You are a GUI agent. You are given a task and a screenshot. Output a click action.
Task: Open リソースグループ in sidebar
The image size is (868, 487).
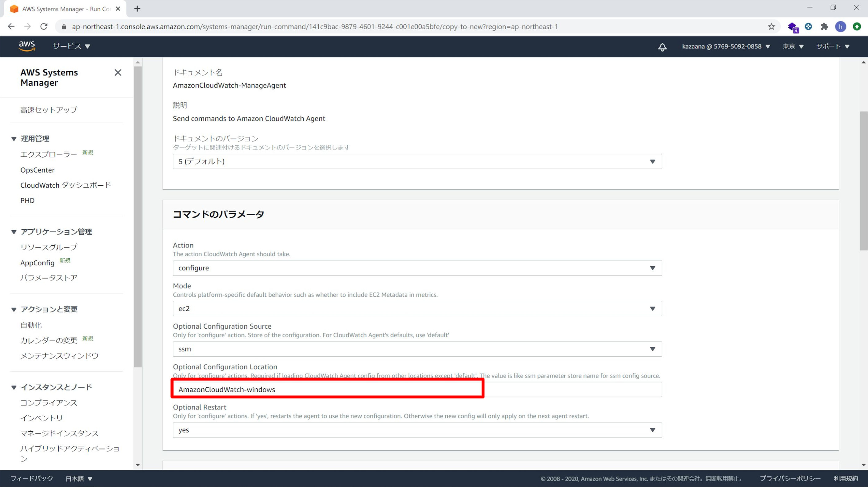[49, 247]
